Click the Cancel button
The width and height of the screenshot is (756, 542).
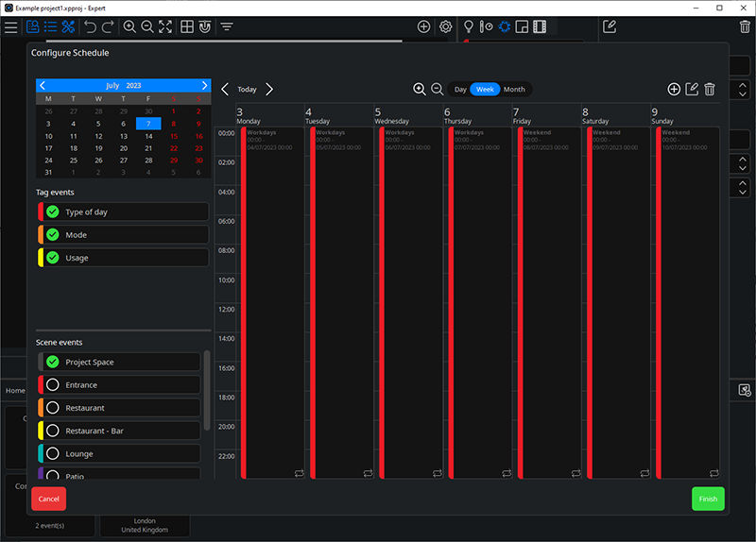tap(48, 499)
